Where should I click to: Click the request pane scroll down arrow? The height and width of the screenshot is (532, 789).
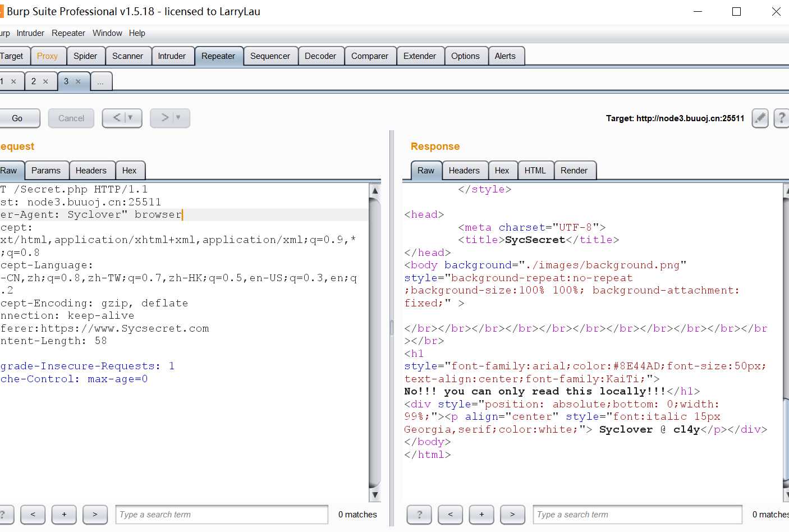(x=375, y=494)
